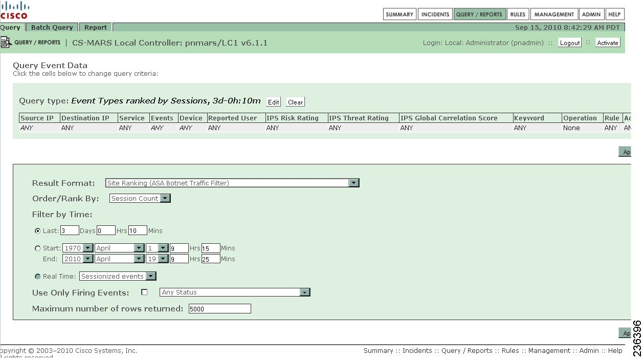Viewport: 644px width, 358px height.
Task: Open the Start month April dropdown
Action: coord(120,248)
